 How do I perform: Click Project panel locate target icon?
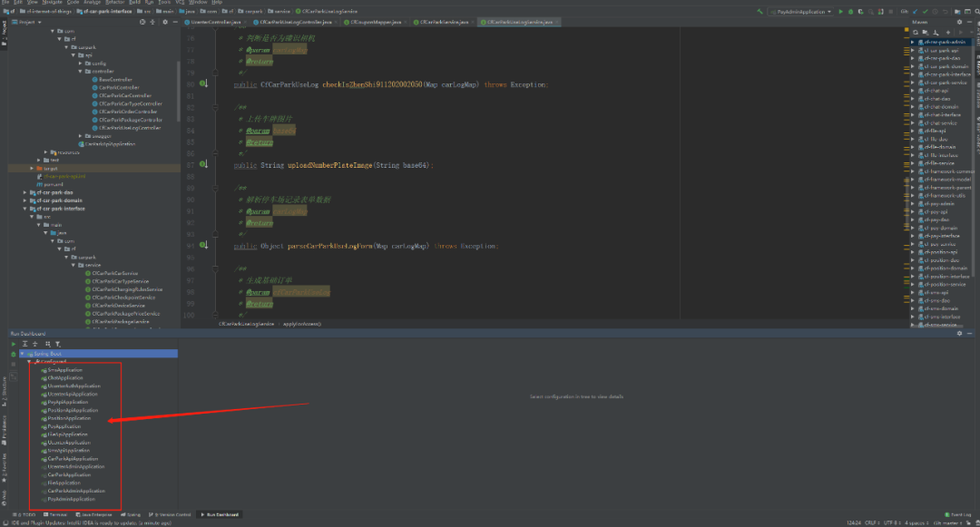click(142, 22)
